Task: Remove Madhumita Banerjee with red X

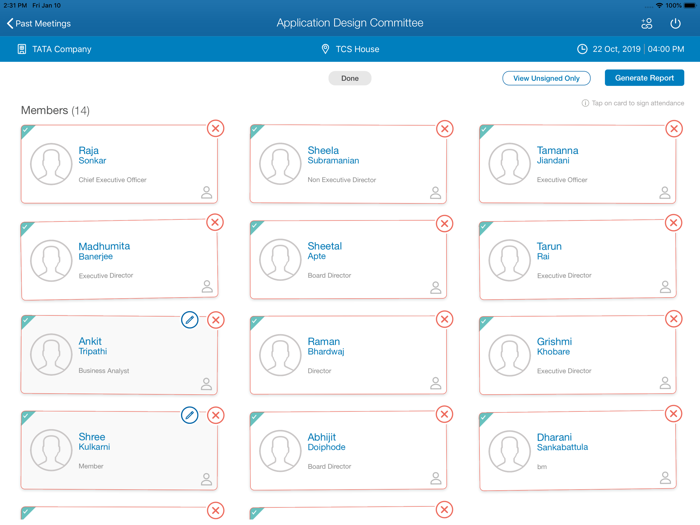Action: [215, 222]
